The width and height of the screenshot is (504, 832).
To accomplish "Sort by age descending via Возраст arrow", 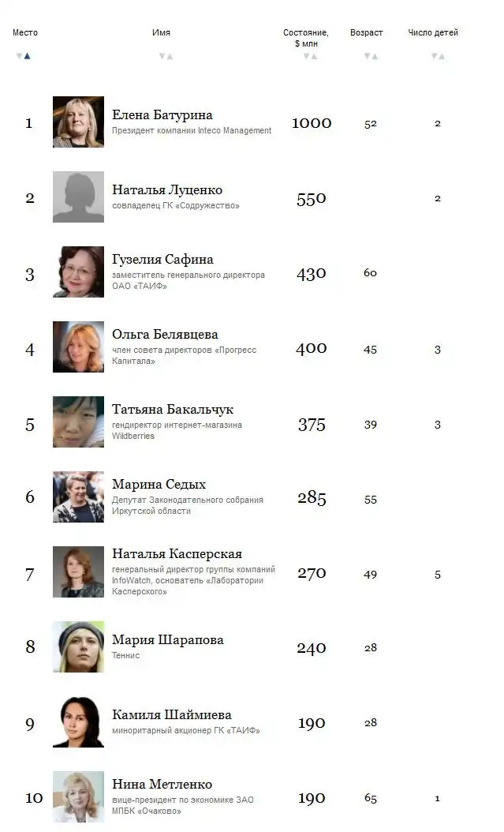I will 365,55.
